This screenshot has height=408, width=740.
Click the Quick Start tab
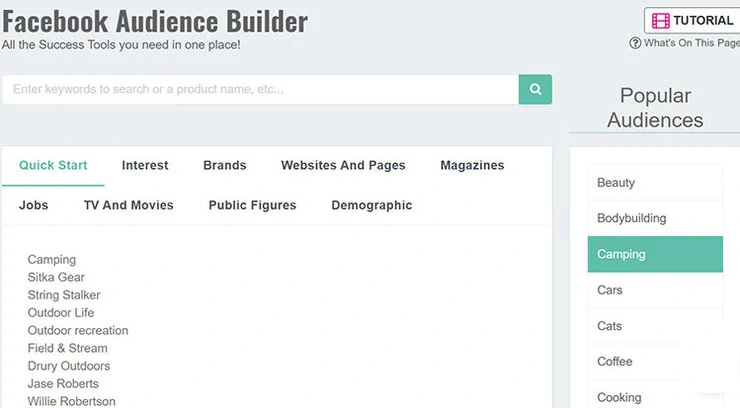tap(53, 165)
